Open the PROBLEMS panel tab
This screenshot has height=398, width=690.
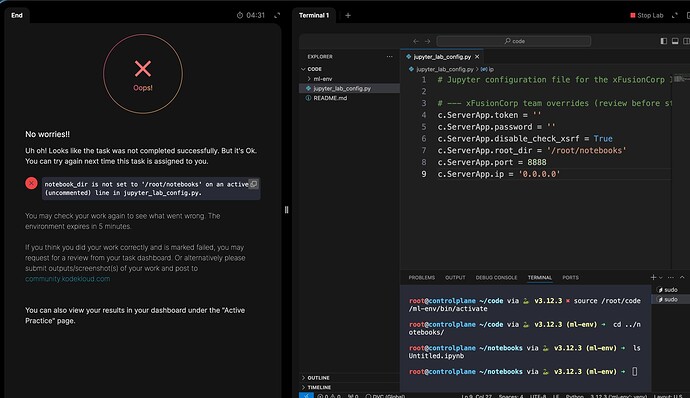click(422, 277)
